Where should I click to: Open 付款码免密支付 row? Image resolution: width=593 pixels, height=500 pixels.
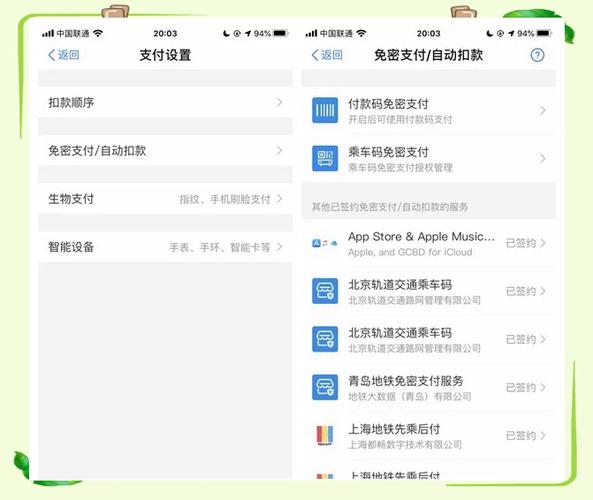pyautogui.click(x=428, y=110)
